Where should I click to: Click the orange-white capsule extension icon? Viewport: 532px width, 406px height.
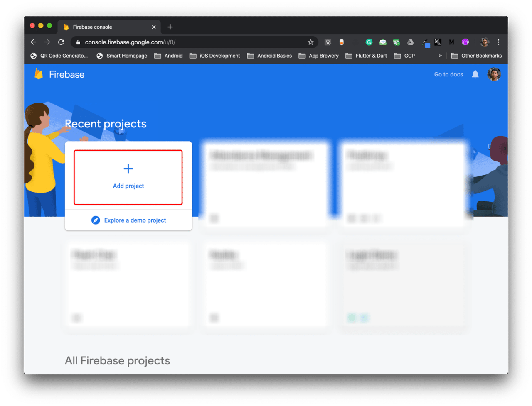coord(342,42)
